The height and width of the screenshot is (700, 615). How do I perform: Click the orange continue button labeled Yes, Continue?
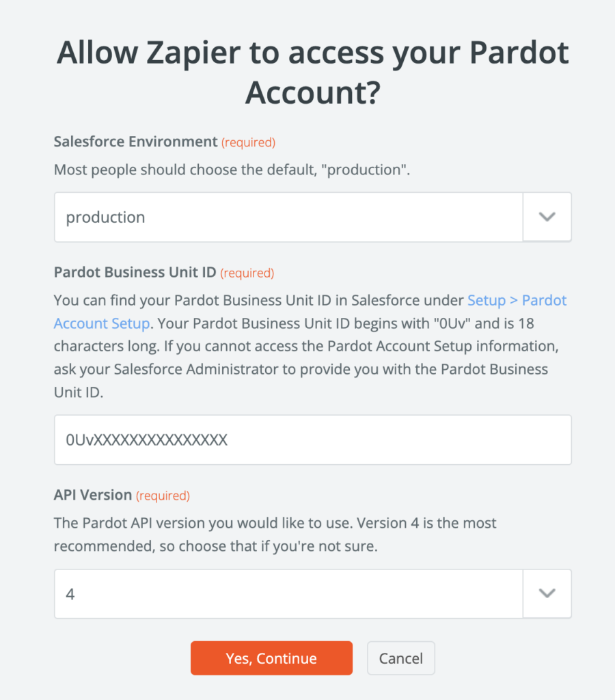[x=271, y=658]
